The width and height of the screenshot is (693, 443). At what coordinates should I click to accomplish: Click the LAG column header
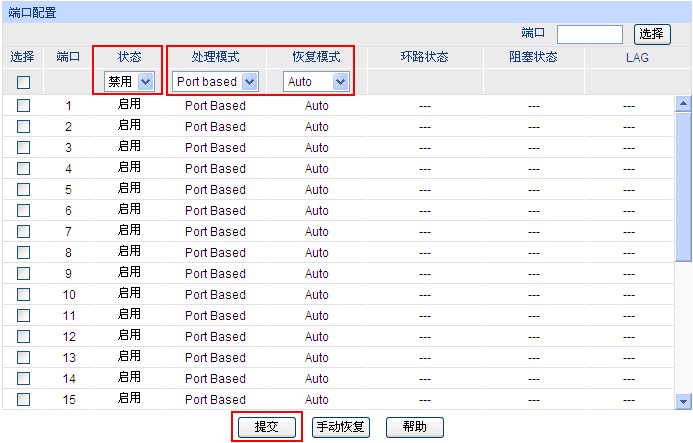tap(637, 57)
